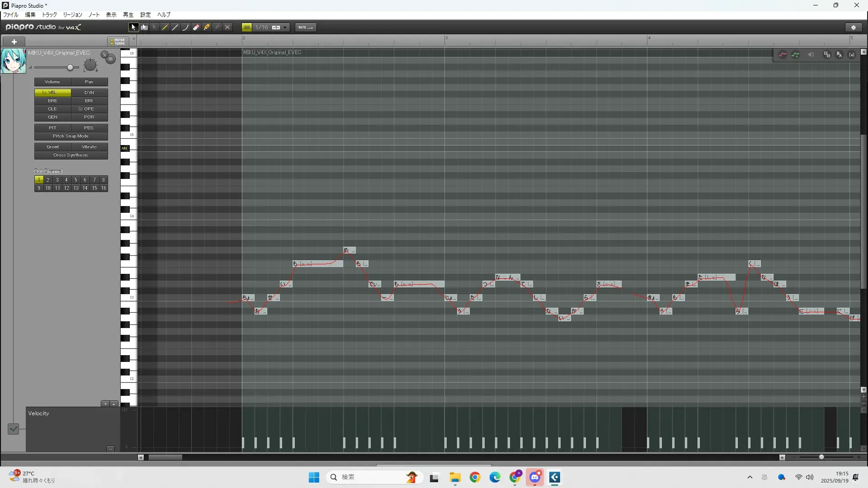Viewport: 868px width, 488px height.
Task: Click the phoneme [a] display icon
Action: 852,55
